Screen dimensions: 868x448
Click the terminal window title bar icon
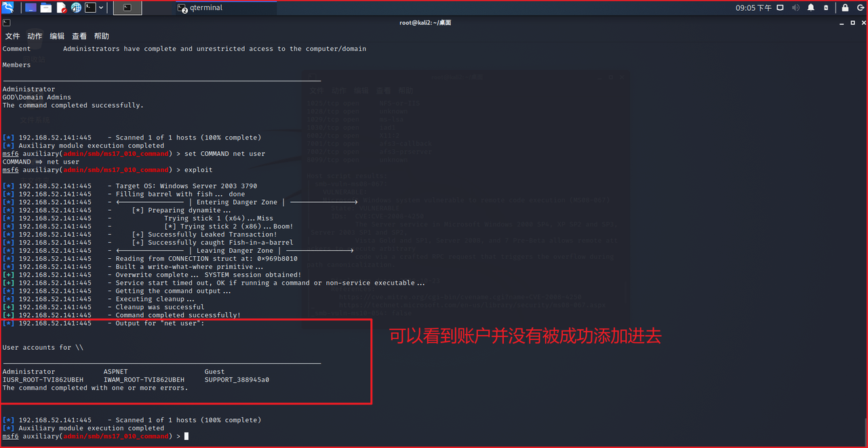pos(6,22)
